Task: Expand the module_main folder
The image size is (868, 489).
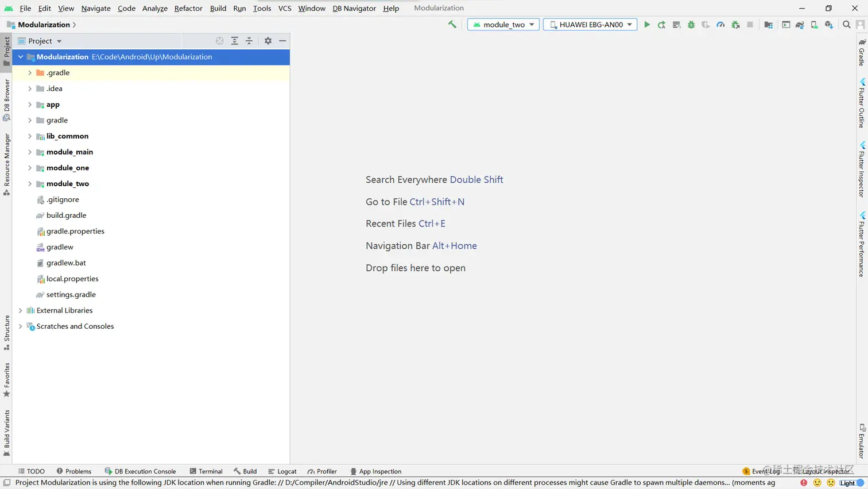Action: coord(30,152)
